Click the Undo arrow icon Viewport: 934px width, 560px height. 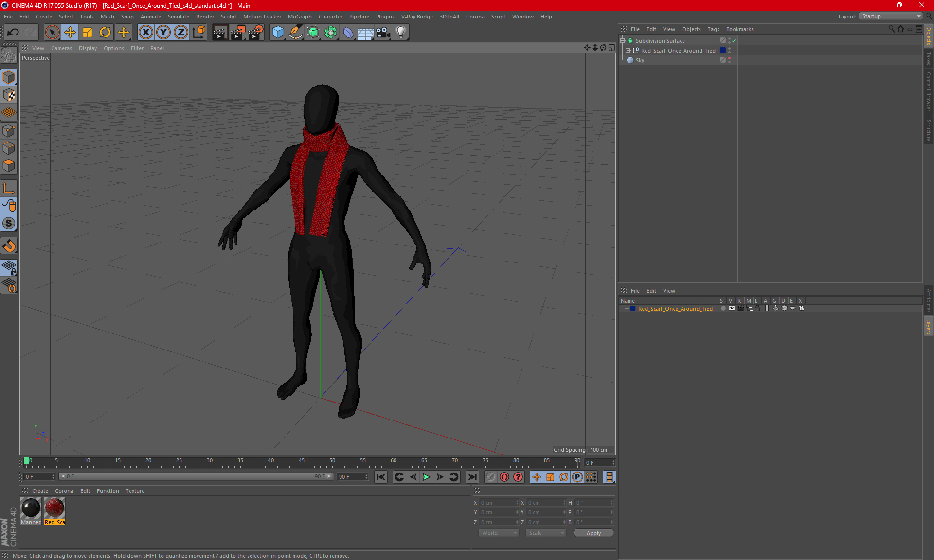(13, 32)
